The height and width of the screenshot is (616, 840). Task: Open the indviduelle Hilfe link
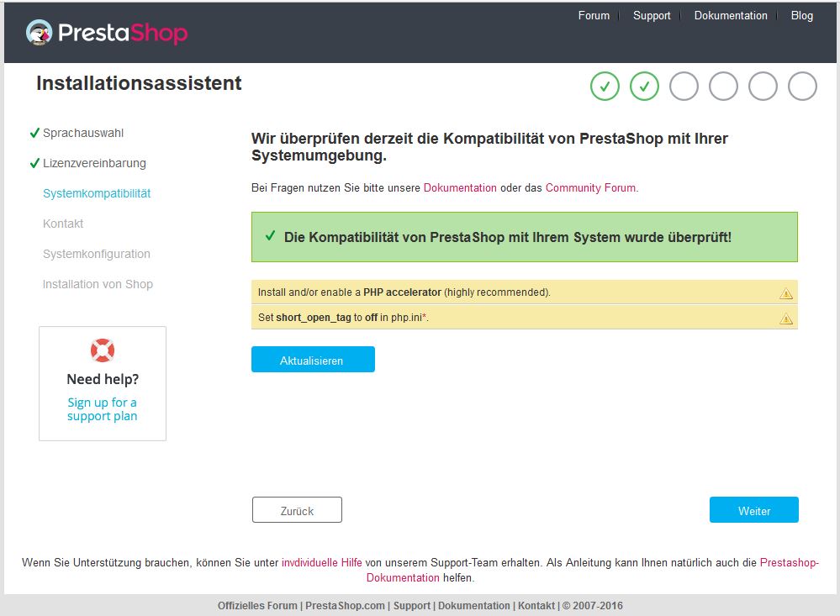[322, 562]
